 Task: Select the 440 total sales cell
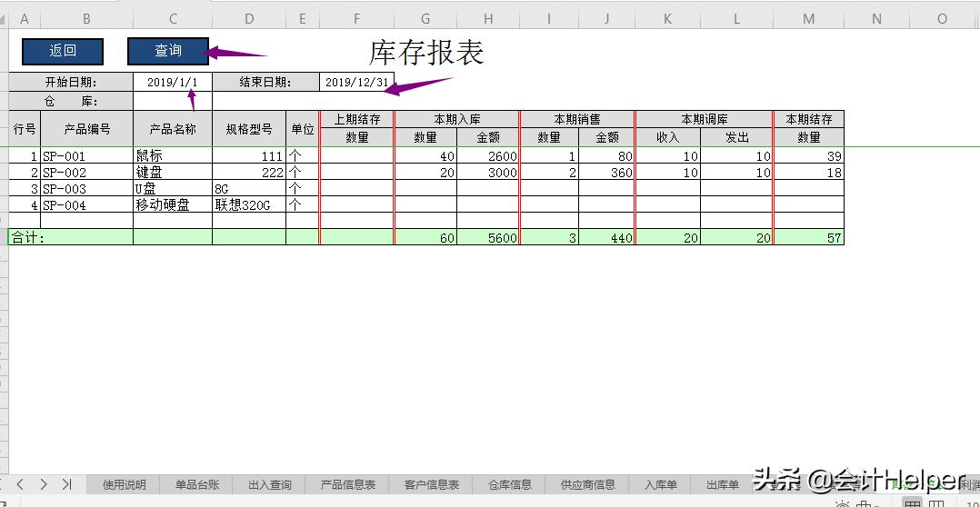click(606, 237)
